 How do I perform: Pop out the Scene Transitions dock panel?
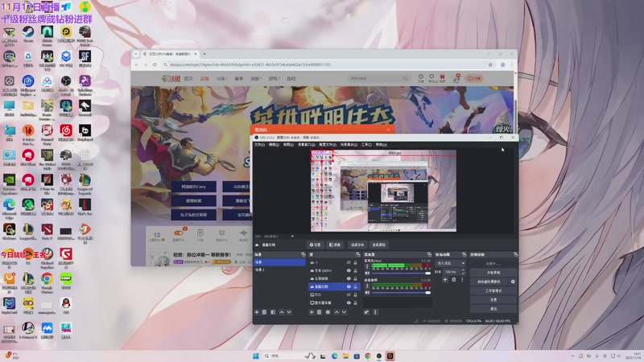pyautogui.click(x=464, y=255)
